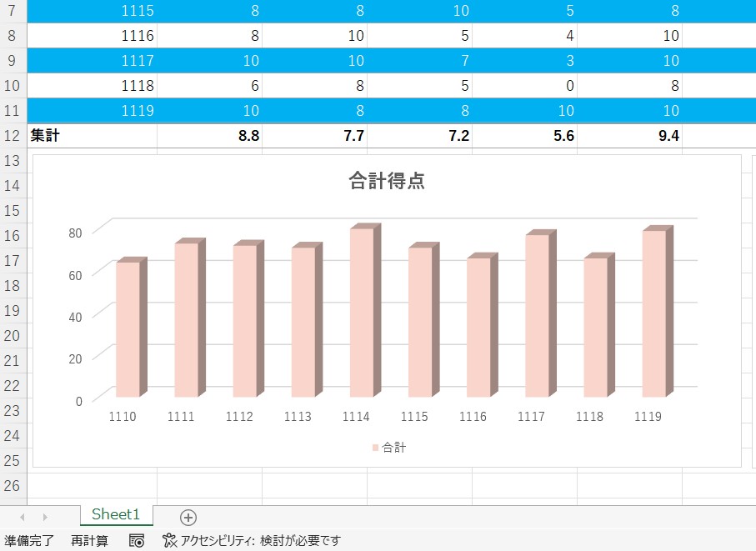Switch to Sheet1 tab
The width and height of the screenshot is (756, 551).
coord(116,514)
